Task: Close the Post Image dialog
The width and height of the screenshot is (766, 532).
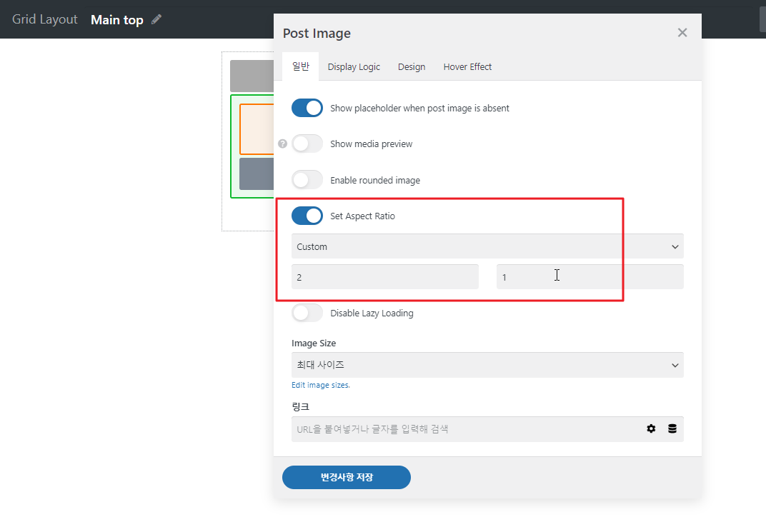Action: [682, 33]
